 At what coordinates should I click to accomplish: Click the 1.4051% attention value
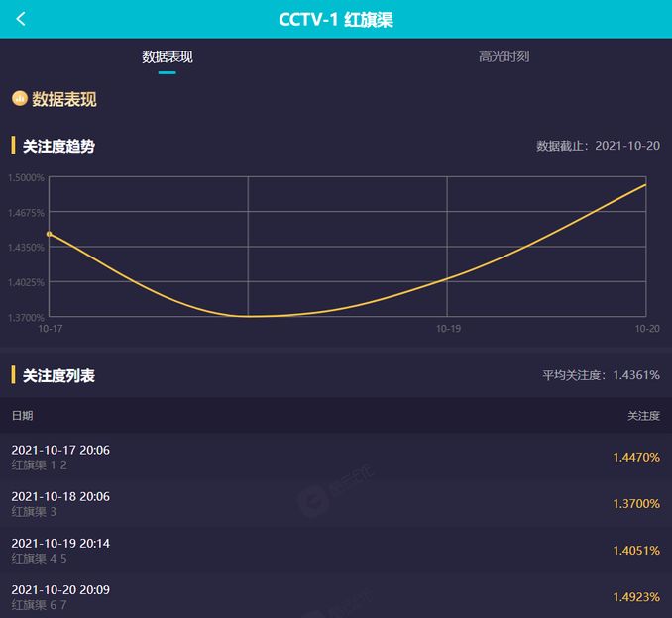pyautogui.click(x=636, y=551)
